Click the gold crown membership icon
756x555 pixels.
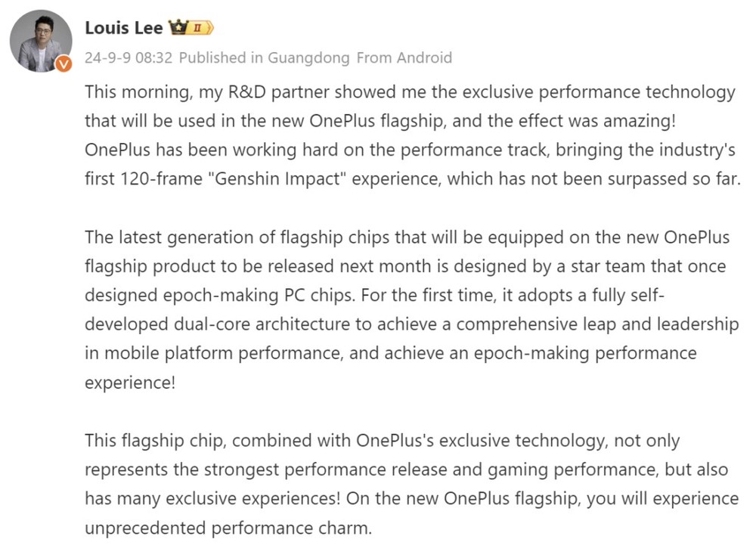click(x=178, y=29)
